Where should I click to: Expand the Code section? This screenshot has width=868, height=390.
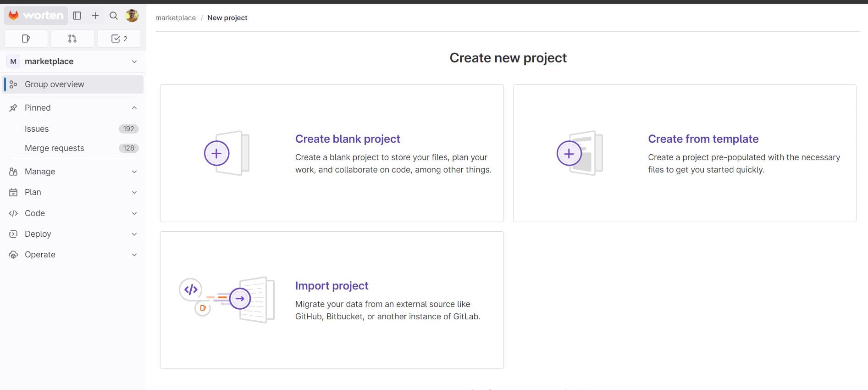[x=73, y=213]
